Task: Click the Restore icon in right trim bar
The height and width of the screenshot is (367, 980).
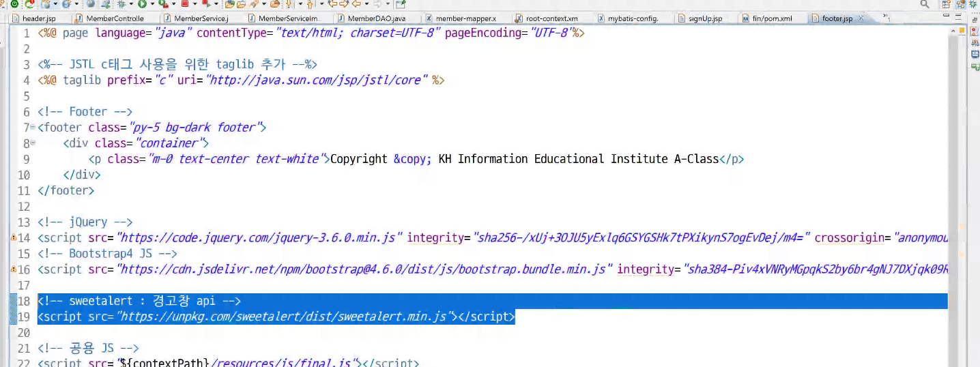Action: point(975,20)
